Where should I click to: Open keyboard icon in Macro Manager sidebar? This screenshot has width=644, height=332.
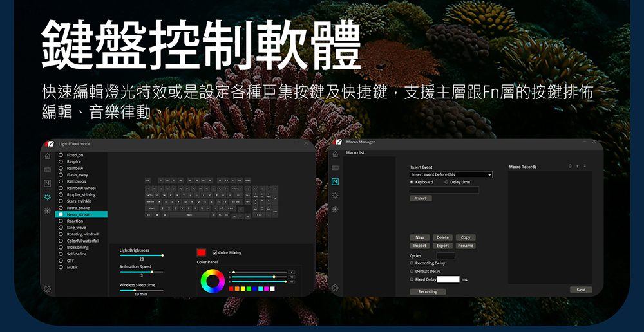[x=335, y=169]
